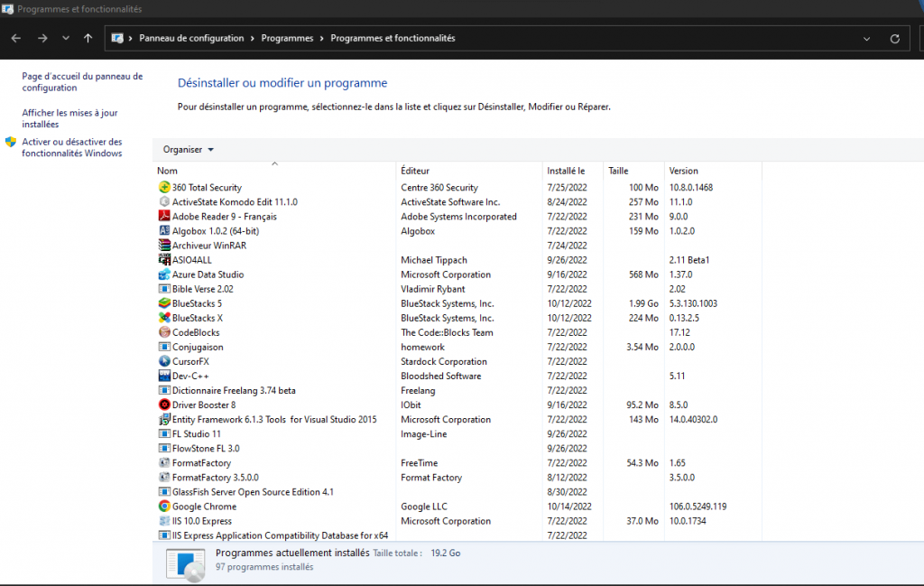This screenshot has width=924, height=586.
Task: Click the Azure Data Studio icon
Action: (x=164, y=274)
